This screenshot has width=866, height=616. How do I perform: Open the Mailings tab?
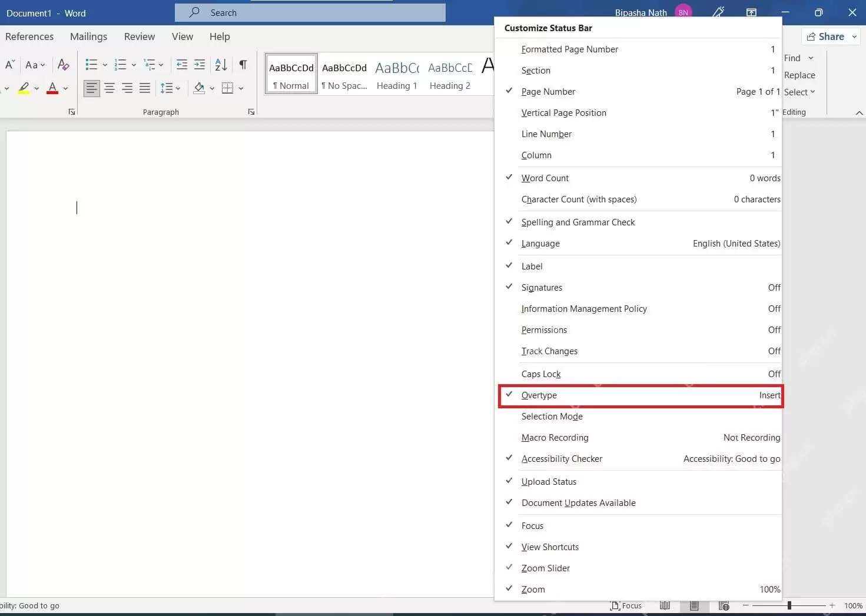[88, 36]
